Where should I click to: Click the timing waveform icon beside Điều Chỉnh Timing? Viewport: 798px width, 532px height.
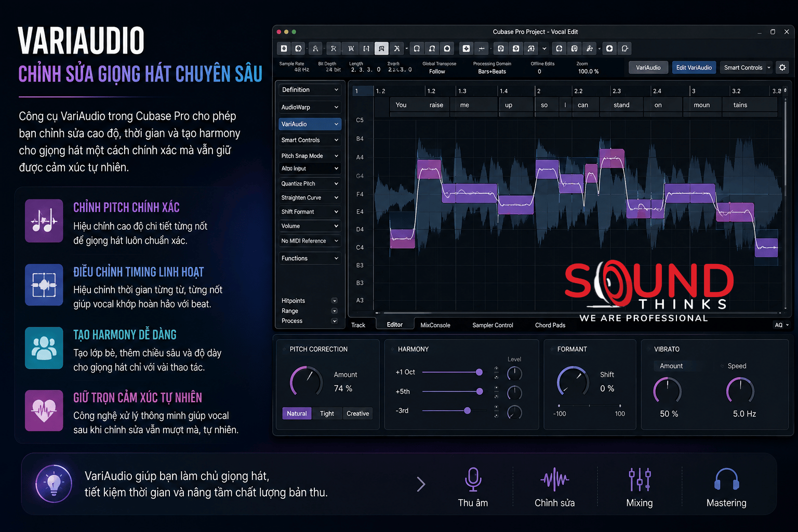pos(44,285)
